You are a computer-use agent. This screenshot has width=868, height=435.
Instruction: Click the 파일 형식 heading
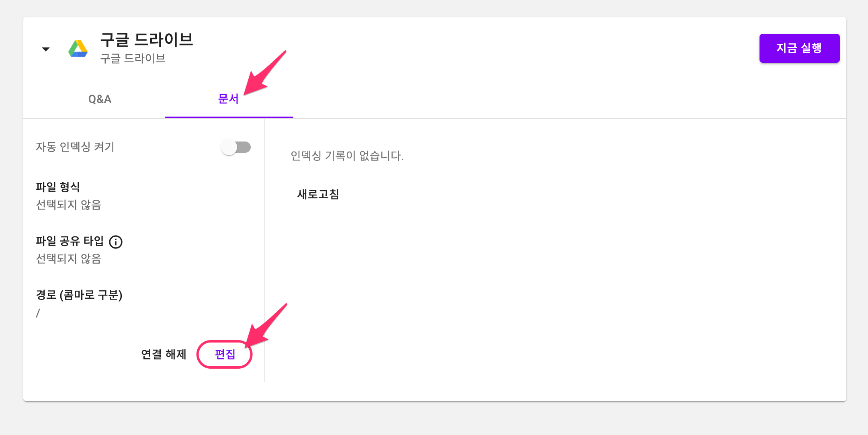[58, 187]
